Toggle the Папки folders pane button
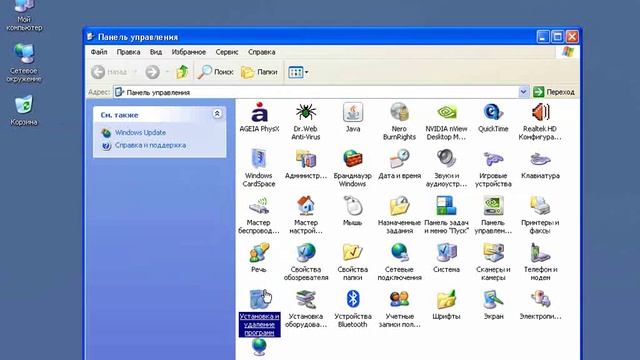 pos(259,72)
